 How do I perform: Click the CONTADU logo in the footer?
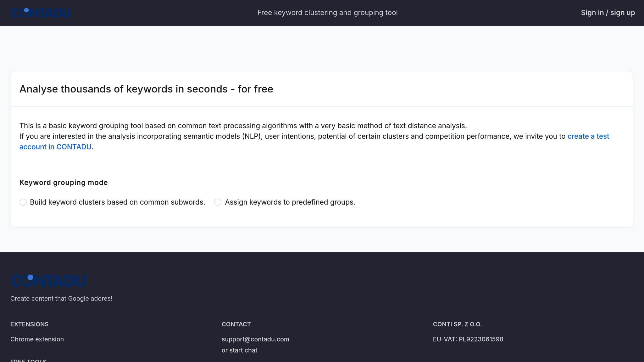48,281
